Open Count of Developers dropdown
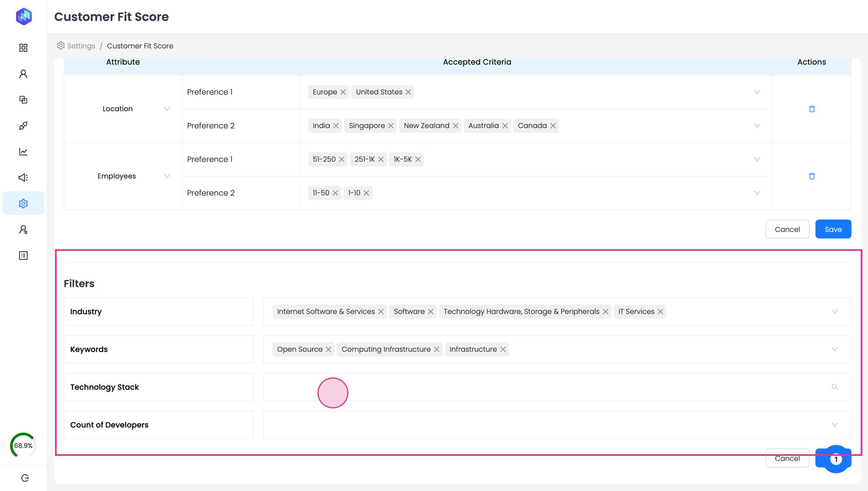This screenshot has height=491, width=868. coord(834,425)
